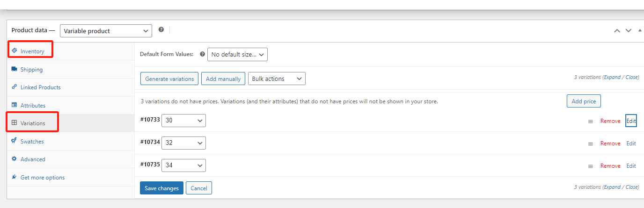
Task: Collapse the Product data panel triangle
Action: (x=640, y=31)
